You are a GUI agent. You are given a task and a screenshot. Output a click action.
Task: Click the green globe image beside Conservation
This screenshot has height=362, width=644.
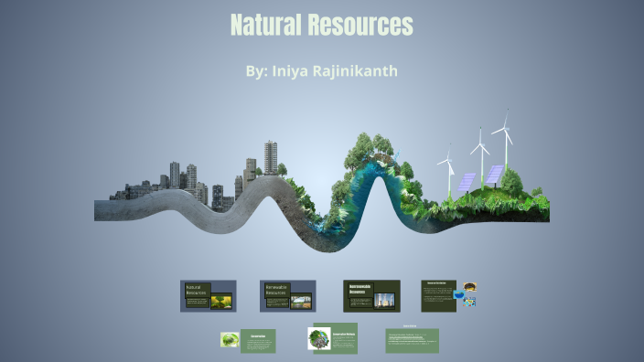point(230,340)
